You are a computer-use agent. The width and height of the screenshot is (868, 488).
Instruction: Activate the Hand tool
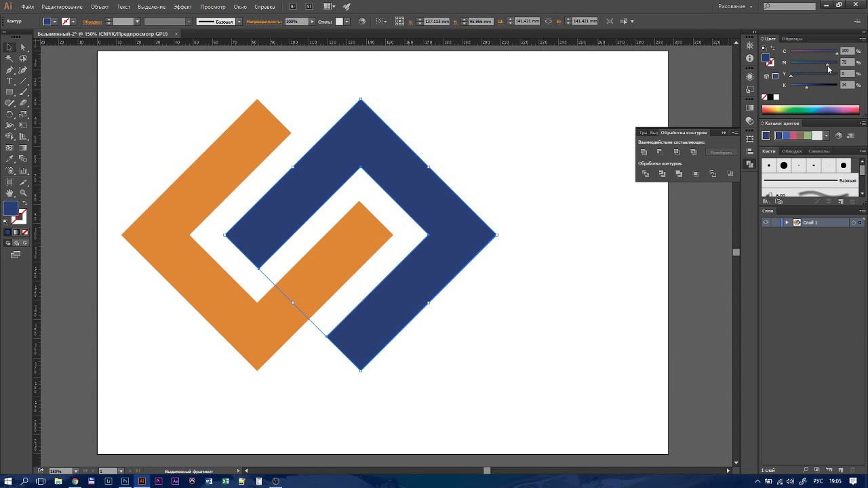tap(9, 193)
